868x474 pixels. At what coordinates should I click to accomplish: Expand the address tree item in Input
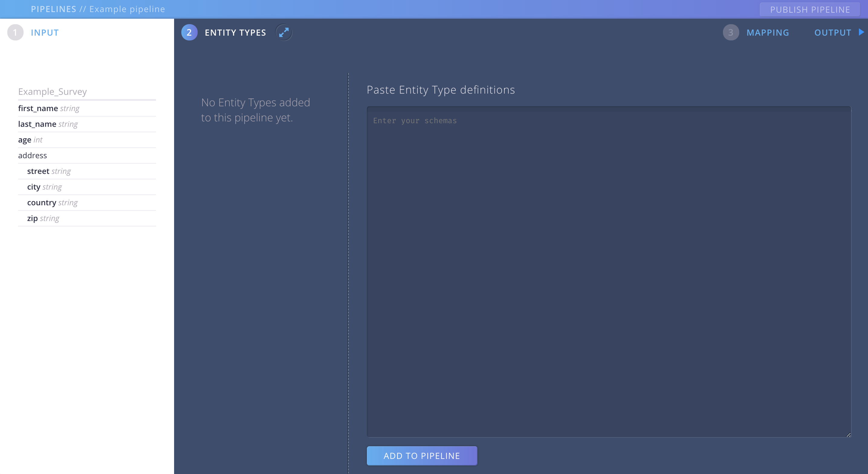click(x=32, y=155)
